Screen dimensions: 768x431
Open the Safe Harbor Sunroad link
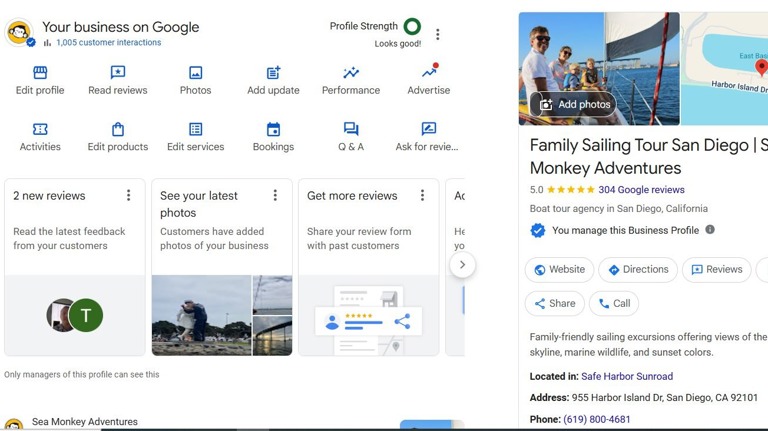pyautogui.click(x=627, y=376)
